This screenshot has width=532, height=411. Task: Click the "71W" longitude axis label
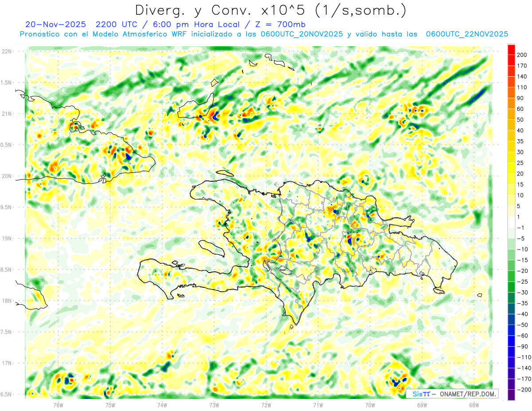click(x=318, y=405)
